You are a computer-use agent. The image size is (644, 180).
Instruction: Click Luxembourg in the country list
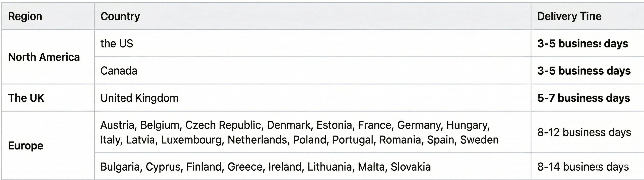pyautogui.click(x=191, y=140)
